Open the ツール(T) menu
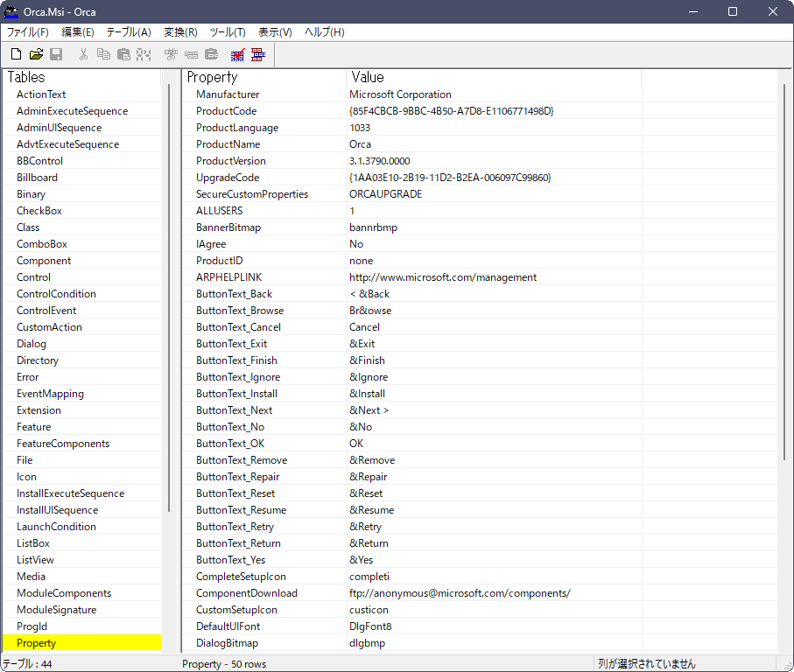 228,32
